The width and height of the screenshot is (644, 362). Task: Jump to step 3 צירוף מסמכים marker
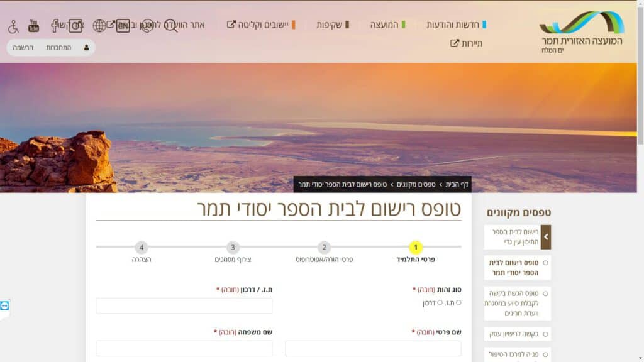point(233,247)
